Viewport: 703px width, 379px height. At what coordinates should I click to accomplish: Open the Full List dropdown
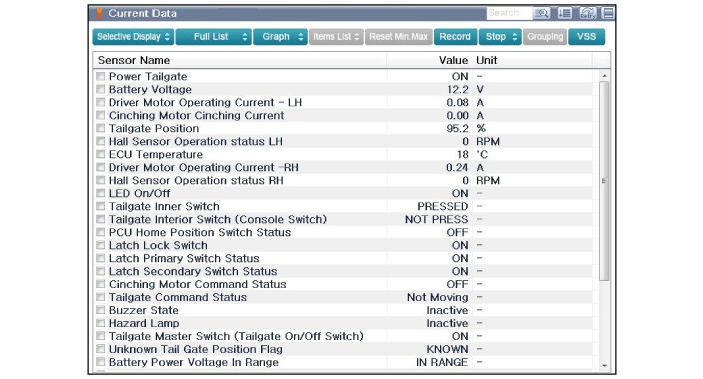[213, 37]
